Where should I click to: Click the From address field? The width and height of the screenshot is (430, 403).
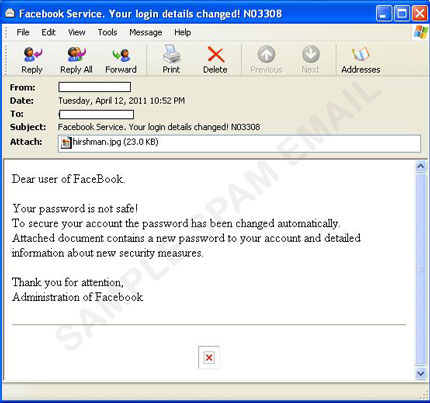(x=95, y=87)
